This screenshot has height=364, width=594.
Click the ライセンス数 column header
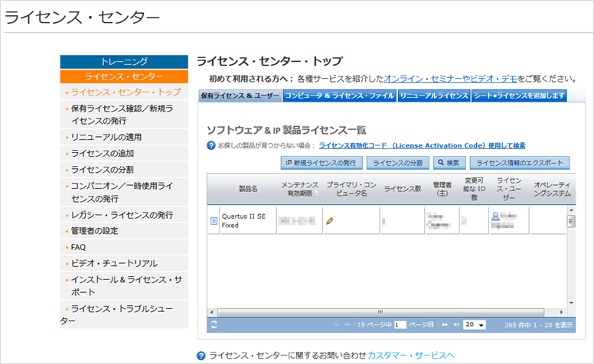403,189
